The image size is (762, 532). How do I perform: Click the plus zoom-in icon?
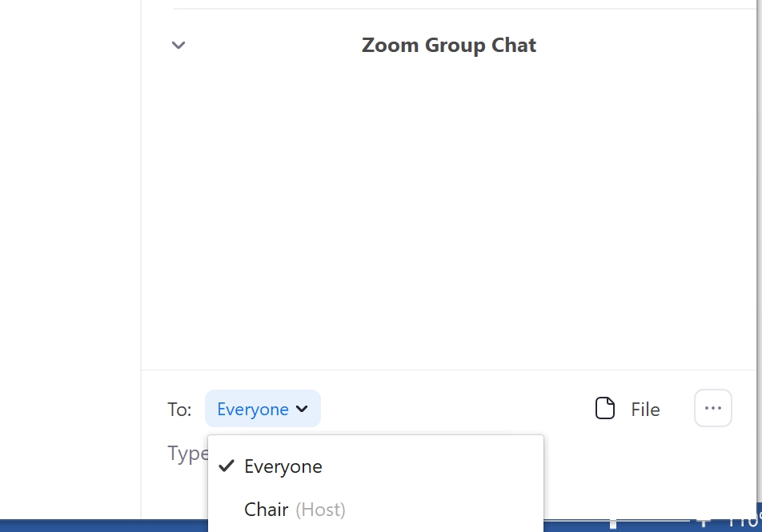point(704,524)
